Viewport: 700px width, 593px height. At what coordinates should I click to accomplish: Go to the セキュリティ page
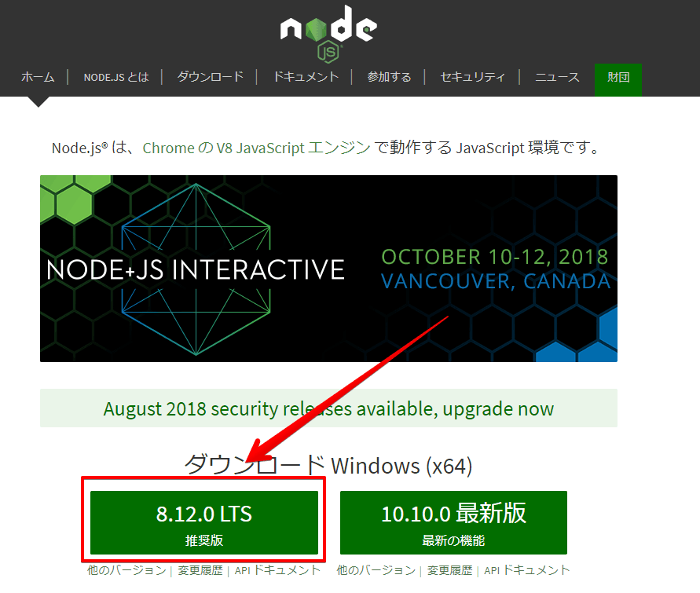(x=472, y=77)
